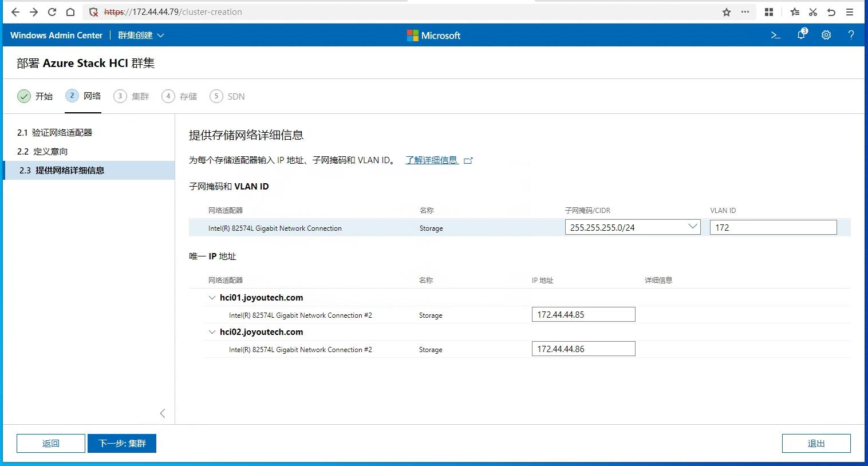This screenshot has height=466, width=868.
Task: Open the help question mark icon
Action: pyautogui.click(x=851, y=35)
